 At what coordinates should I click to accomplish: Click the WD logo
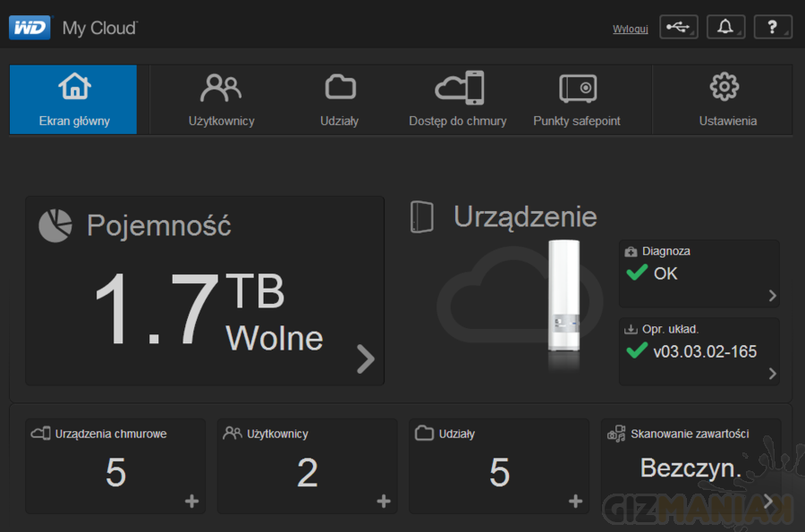pyautogui.click(x=30, y=28)
